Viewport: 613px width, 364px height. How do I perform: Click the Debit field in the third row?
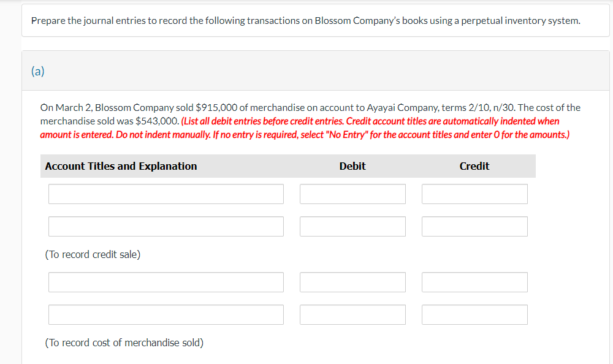point(352,282)
